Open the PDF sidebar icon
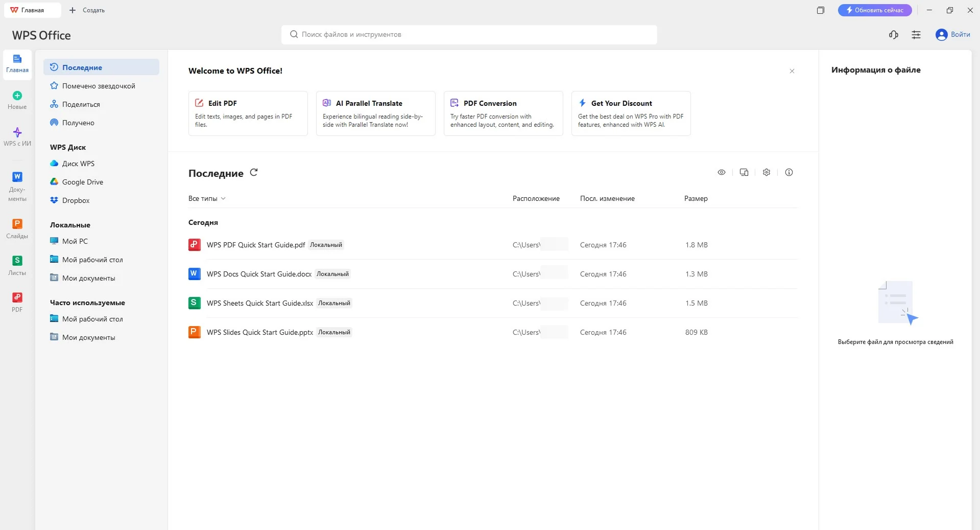Screen dimensions: 980x530 pyautogui.click(x=17, y=302)
